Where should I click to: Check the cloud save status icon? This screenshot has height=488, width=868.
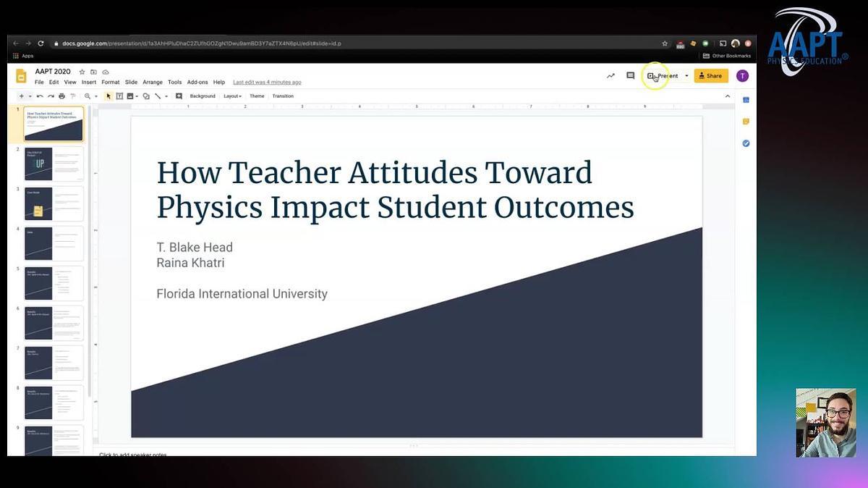[106, 72]
